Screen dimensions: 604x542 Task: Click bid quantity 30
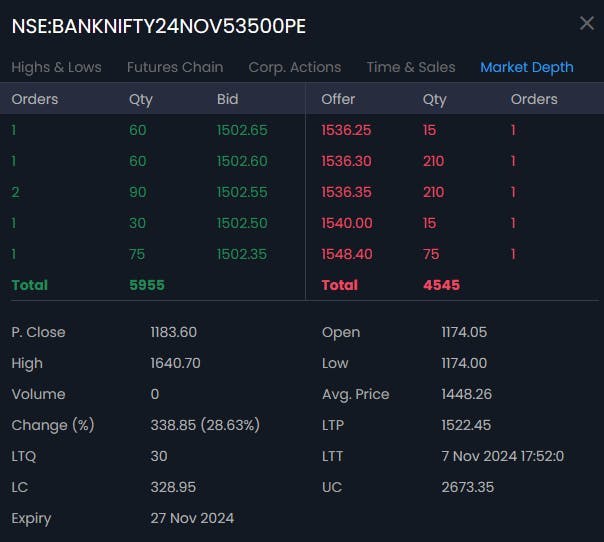coord(138,223)
